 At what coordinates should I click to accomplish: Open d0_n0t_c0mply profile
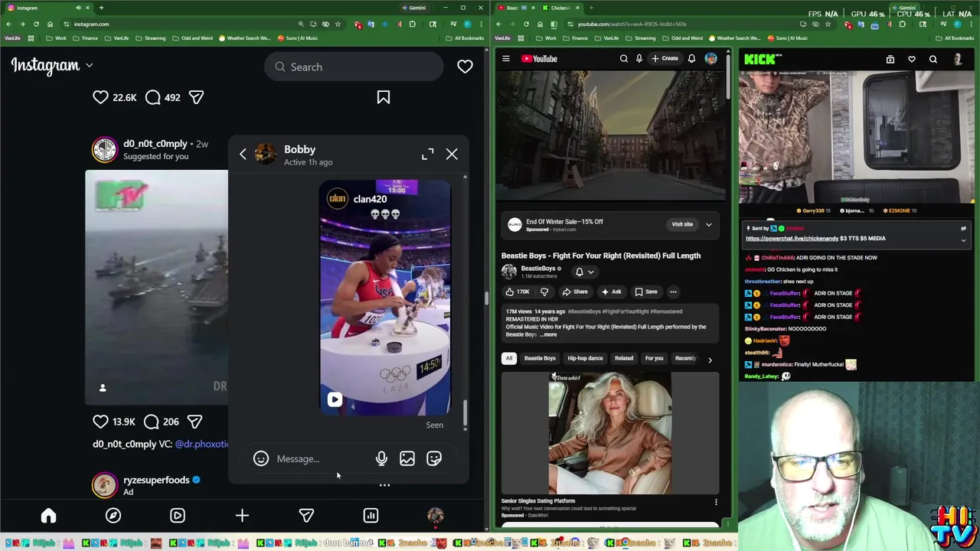[x=155, y=143]
